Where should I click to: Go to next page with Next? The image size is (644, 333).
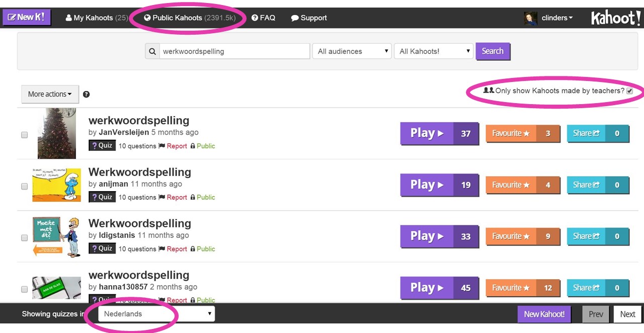coord(627,314)
